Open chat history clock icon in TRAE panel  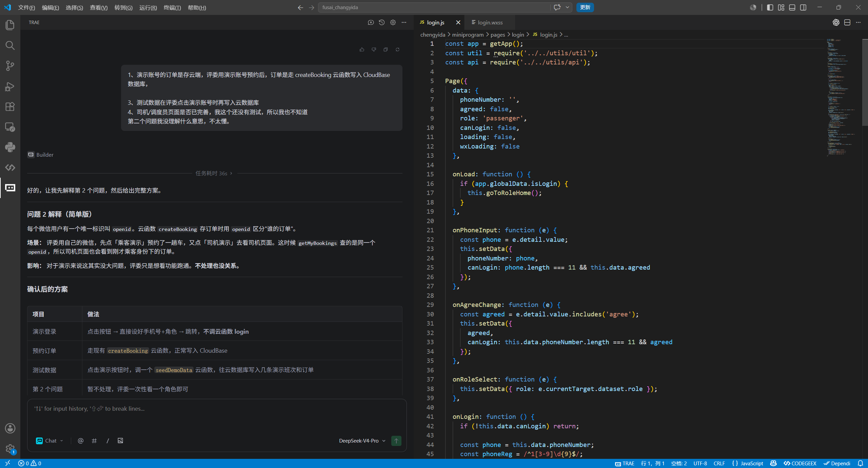382,22
